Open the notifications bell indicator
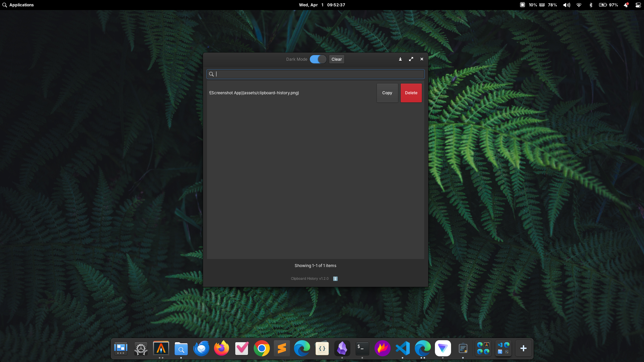 [626, 5]
